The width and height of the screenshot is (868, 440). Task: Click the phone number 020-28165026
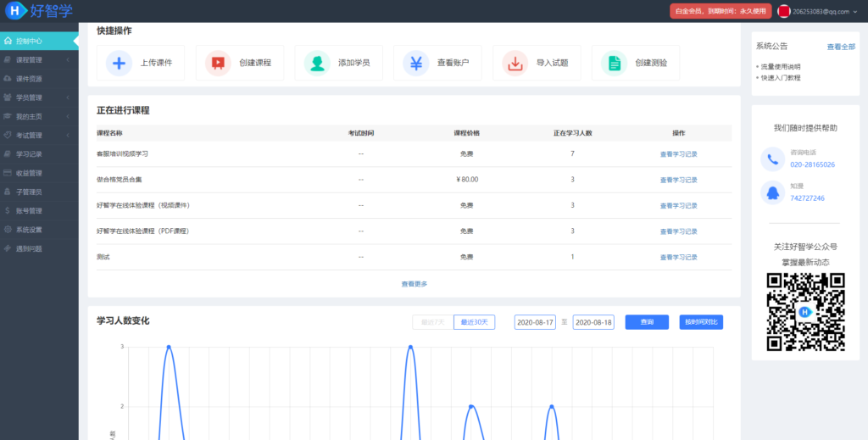[813, 165]
